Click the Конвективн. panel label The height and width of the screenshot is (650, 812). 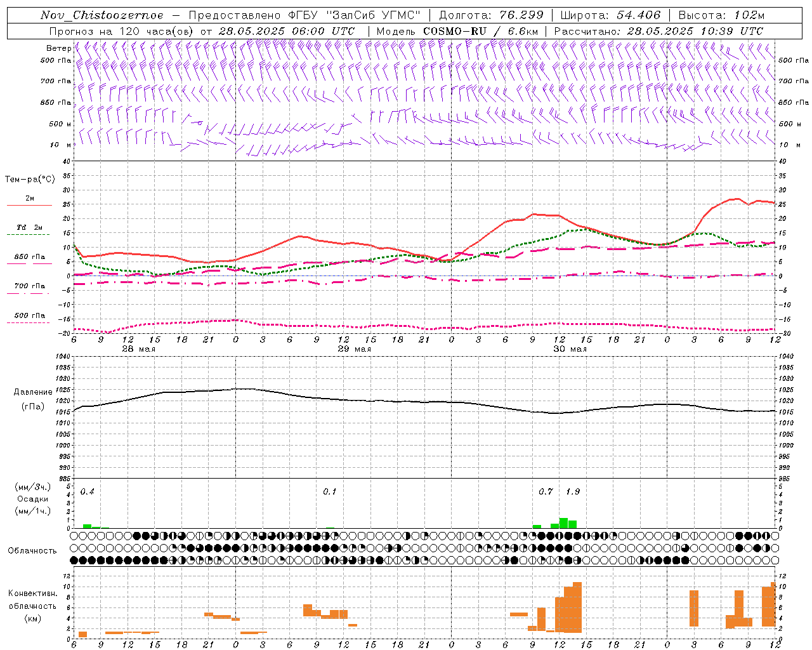pyautogui.click(x=32, y=594)
